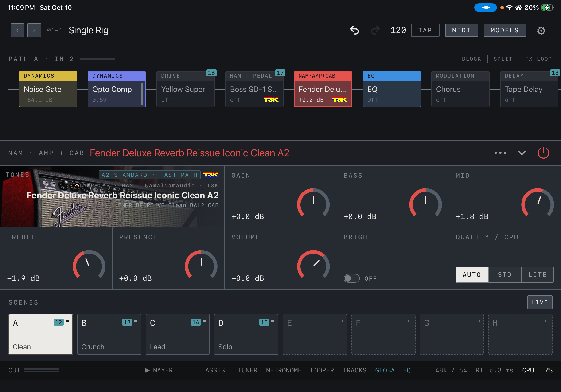Select AUTO quality mode
This screenshot has height=392, width=561.
click(x=472, y=274)
